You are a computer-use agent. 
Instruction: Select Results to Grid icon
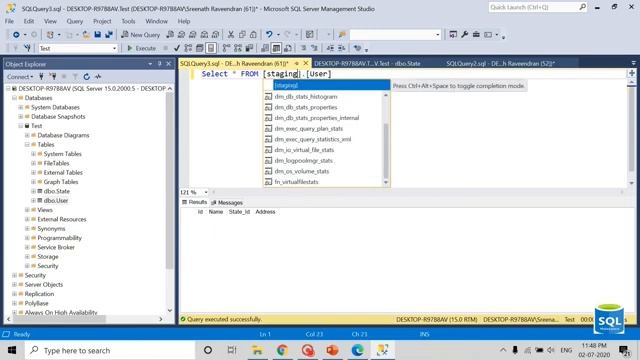(276, 48)
